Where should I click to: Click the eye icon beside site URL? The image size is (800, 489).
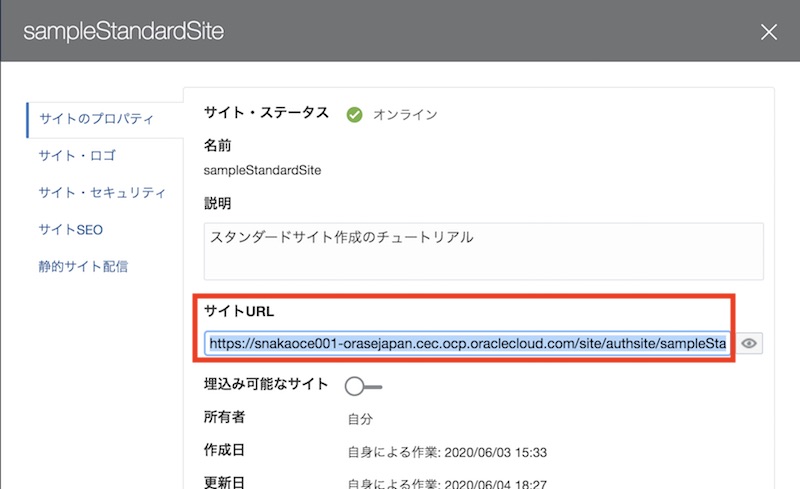tap(751, 344)
